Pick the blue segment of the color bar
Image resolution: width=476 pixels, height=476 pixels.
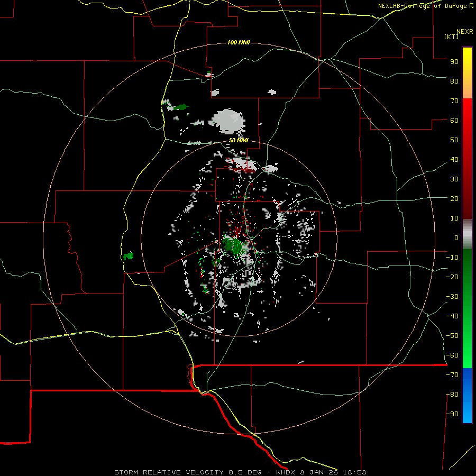[x=467, y=396]
